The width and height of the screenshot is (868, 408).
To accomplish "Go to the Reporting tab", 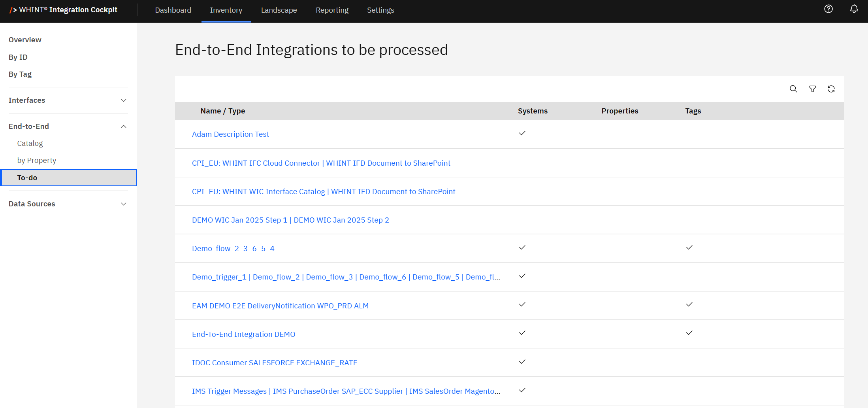I will click(332, 10).
